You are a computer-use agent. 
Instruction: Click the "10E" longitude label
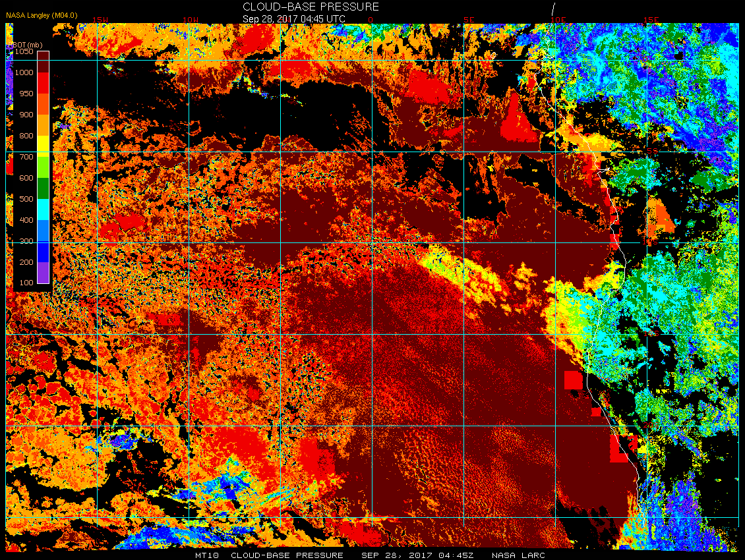pos(558,20)
